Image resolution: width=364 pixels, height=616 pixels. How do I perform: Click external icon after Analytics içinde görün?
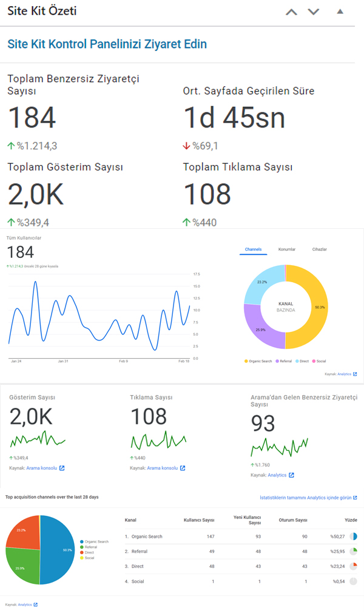coord(355,498)
